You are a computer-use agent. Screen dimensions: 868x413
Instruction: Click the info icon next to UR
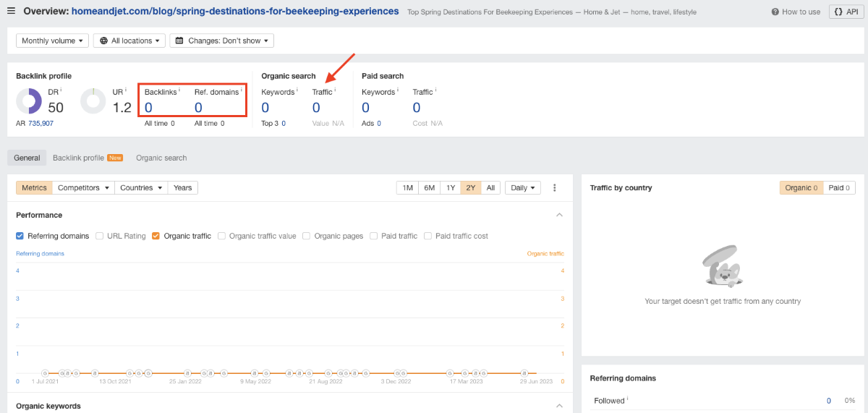126,90
